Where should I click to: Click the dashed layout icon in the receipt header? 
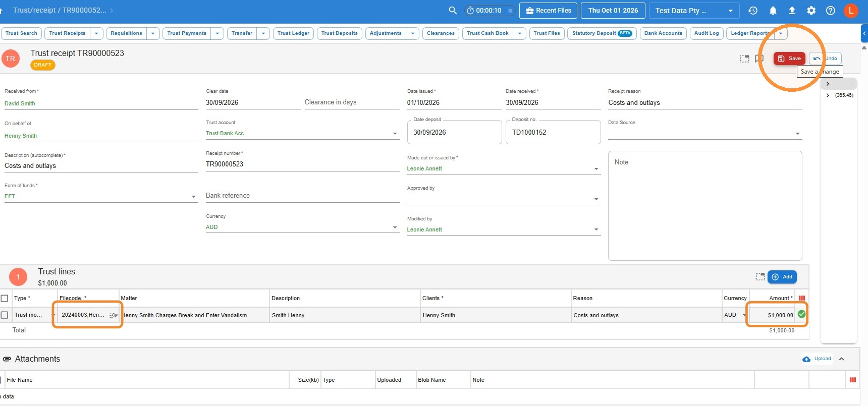pos(744,59)
